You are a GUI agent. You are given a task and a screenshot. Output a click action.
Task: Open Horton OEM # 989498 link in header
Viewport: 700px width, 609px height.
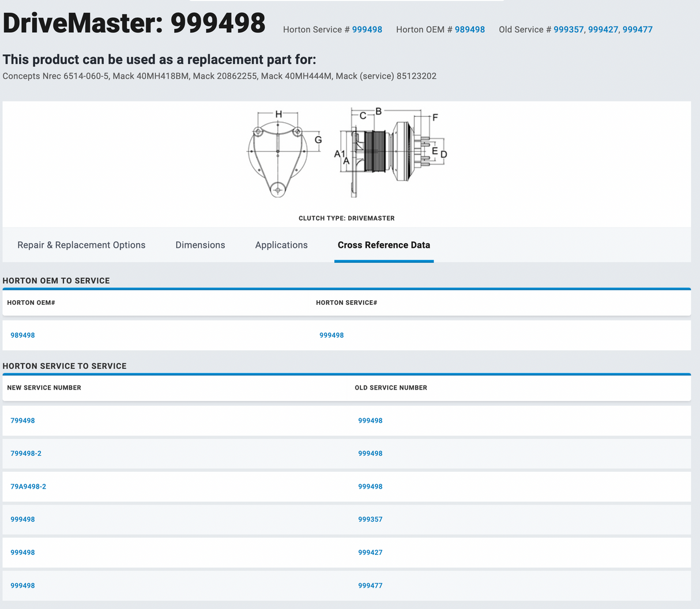469,29
